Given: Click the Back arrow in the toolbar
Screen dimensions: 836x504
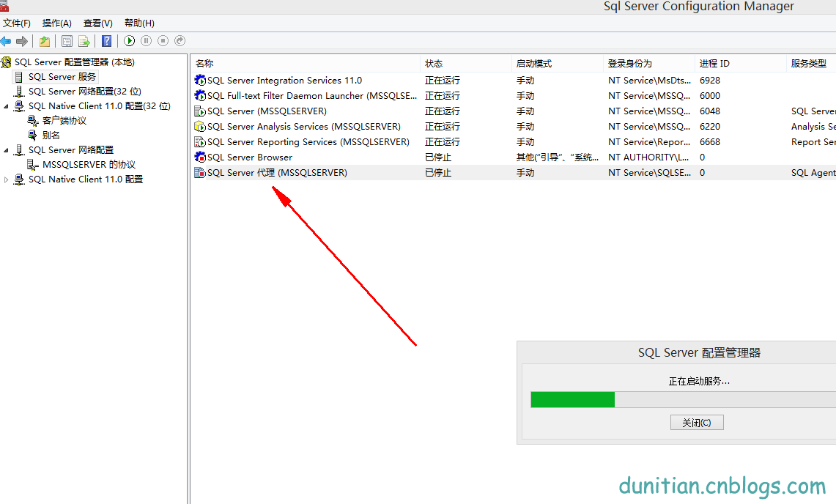Looking at the screenshot, I should pyautogui.click(x=6, y=41).
